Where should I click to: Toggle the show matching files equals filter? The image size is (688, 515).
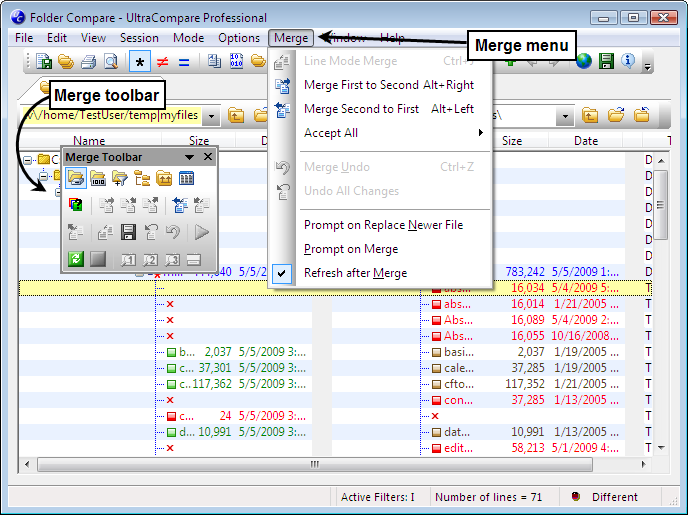click(x=184, y=62)
